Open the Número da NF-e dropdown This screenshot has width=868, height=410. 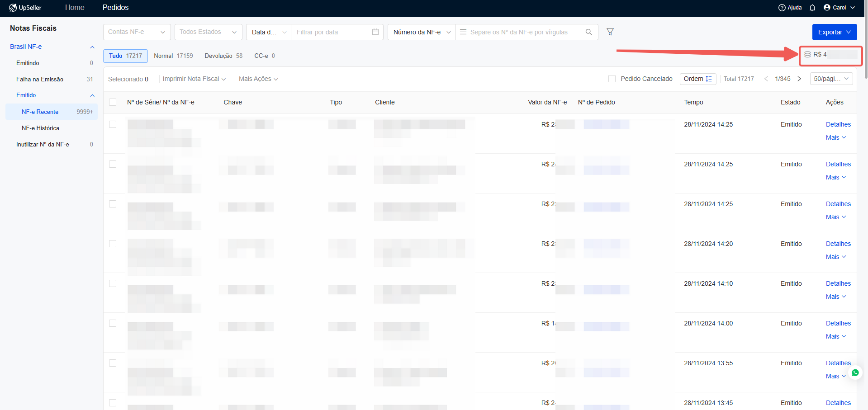pos(422,32)
